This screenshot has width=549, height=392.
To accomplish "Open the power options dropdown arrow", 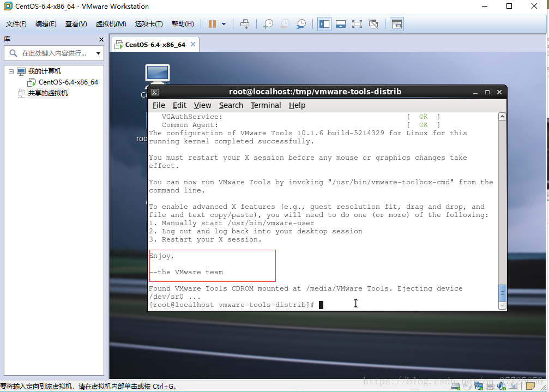I will 224,24.
